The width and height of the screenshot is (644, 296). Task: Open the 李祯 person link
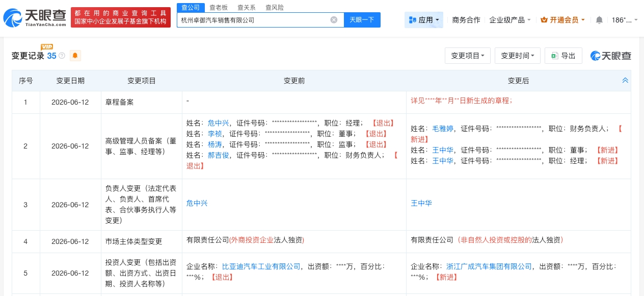click(x=215, y=134)
